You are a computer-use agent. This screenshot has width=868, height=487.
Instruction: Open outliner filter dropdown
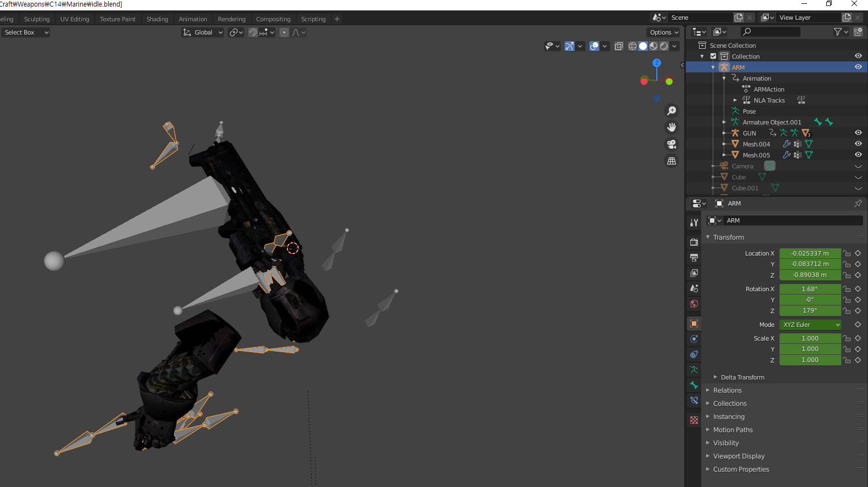(x=841, y=32)
